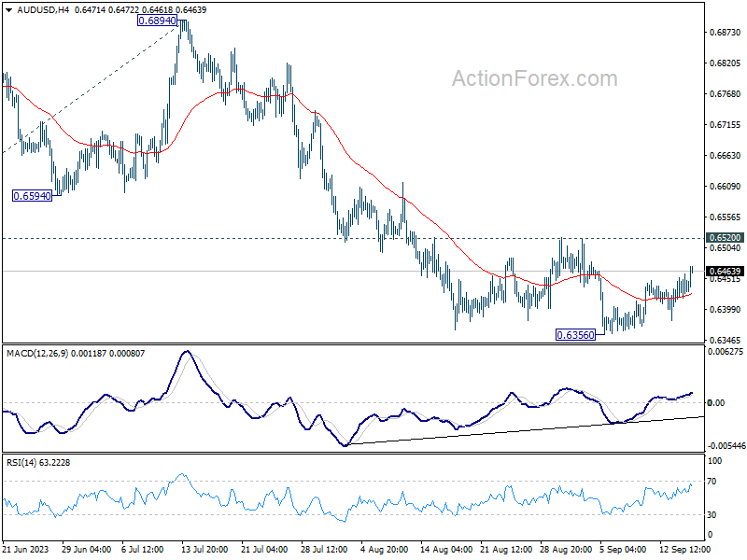Screen dimensions: 747x560
Task: Click the 21 Aug 12:00 time label
Action: pos(506,550)
